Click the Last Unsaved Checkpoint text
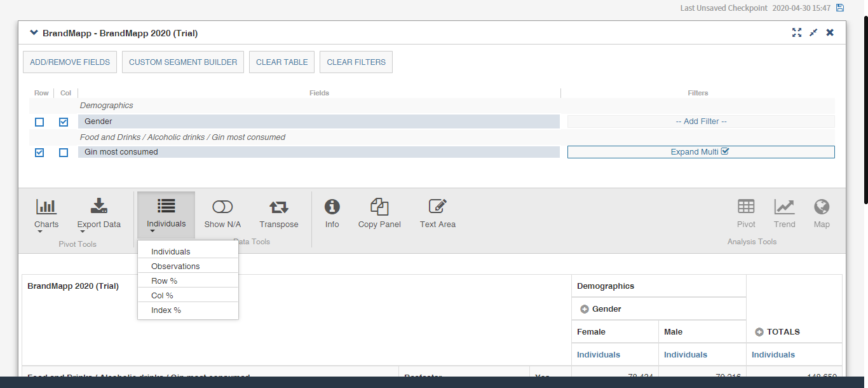 click(724, 8)
